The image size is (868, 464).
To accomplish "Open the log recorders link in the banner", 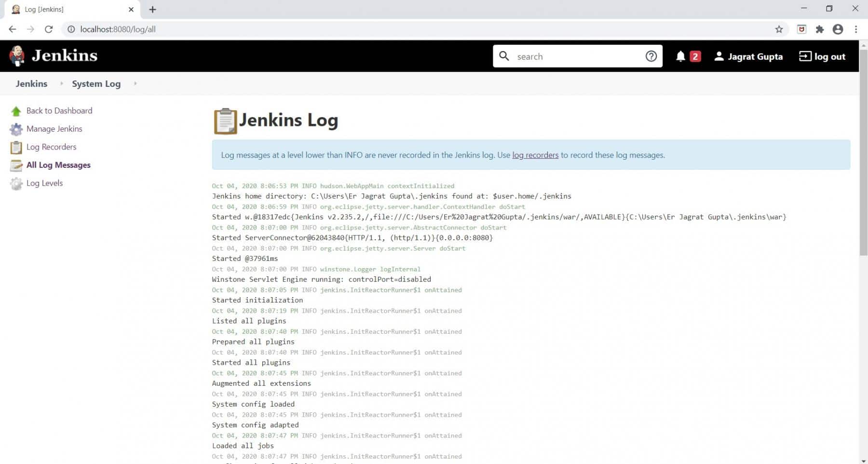I will click(x=535, y=155).
